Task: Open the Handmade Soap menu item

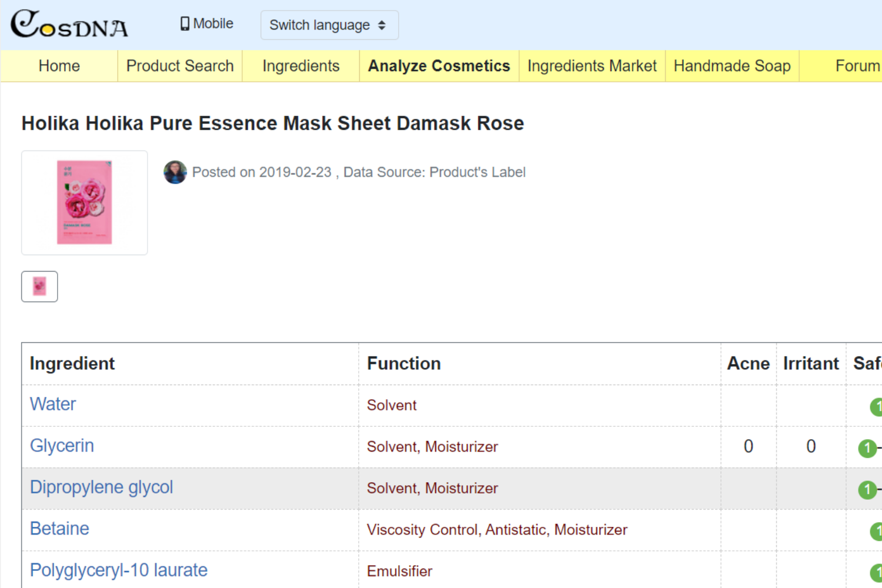Action: click(732, 66)
